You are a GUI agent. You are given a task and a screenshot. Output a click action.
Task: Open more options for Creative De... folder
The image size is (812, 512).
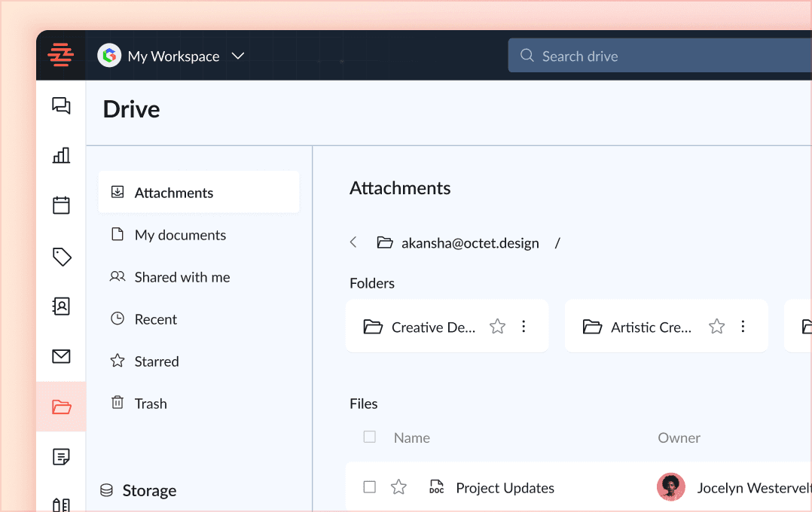524,326
